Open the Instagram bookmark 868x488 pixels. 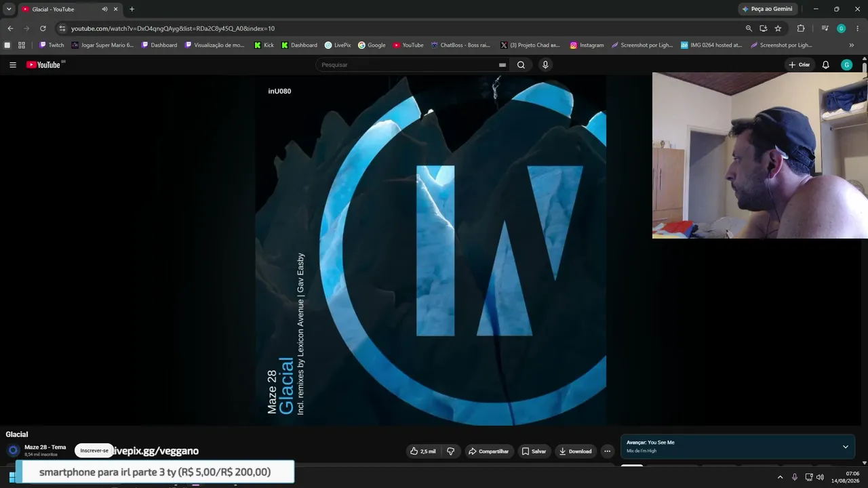point(587,45)
